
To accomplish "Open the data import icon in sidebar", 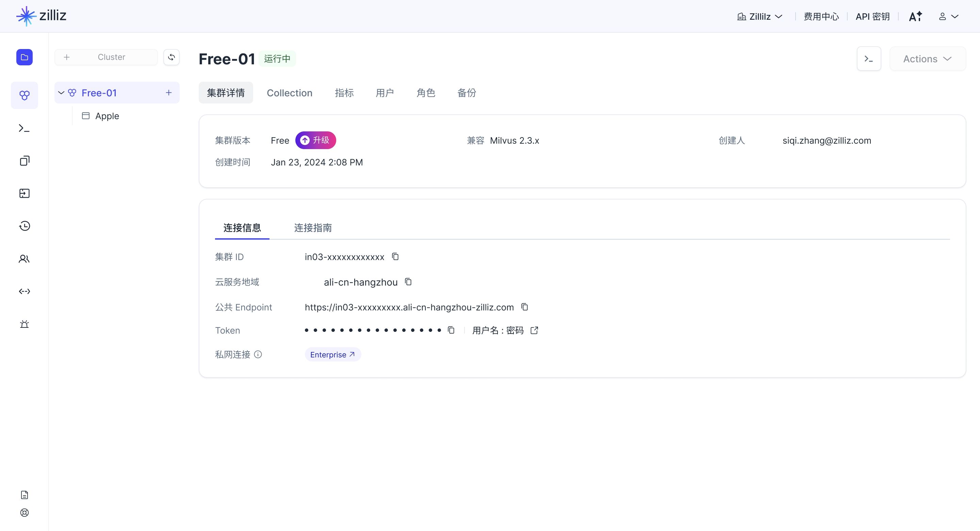I will (24, 193).
